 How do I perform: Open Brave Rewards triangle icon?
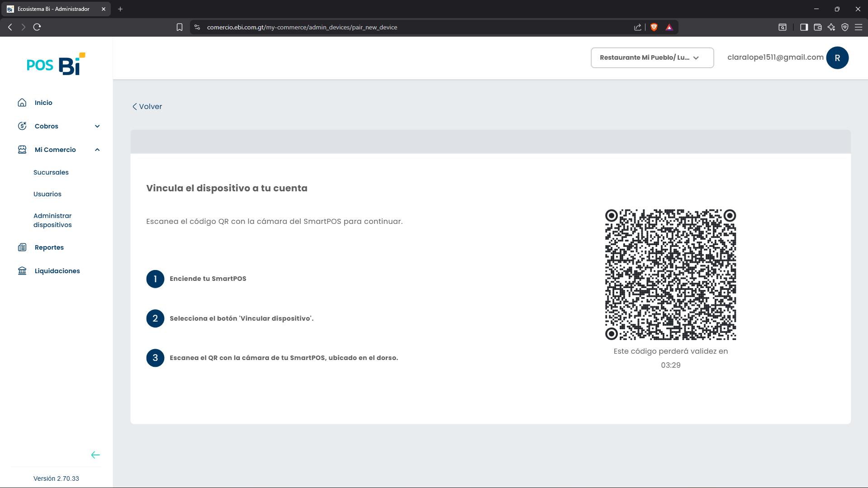pyautogui.click(x=669, y=27)
